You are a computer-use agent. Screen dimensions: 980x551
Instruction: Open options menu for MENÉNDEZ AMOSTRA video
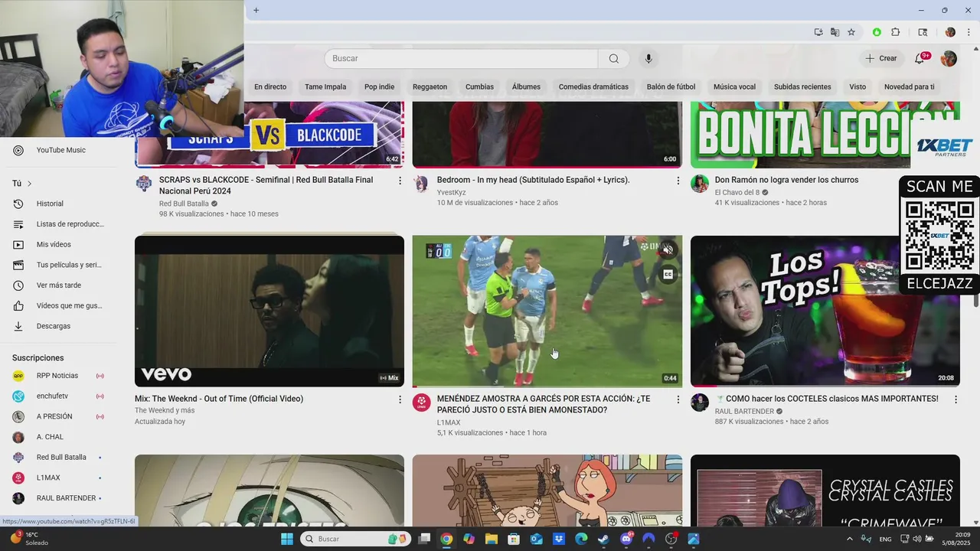678,399
